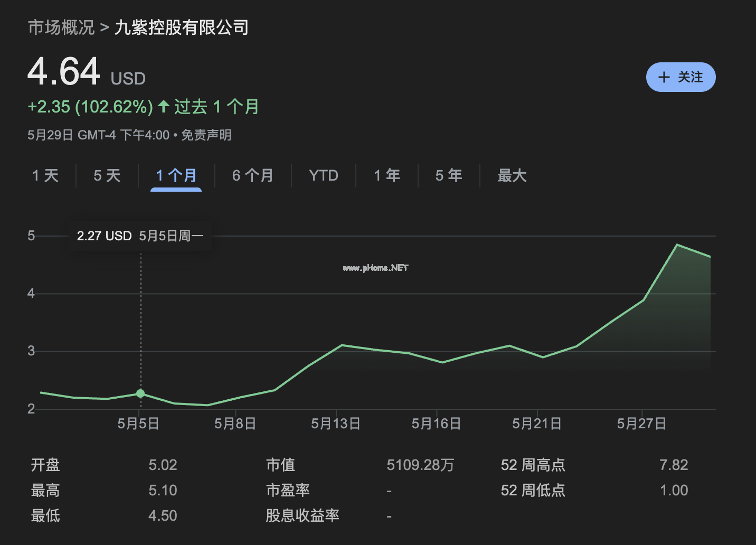Screen dimensions: 756x545
Task: Click the 5月27日 axis label
Action: tap(642, 424)
